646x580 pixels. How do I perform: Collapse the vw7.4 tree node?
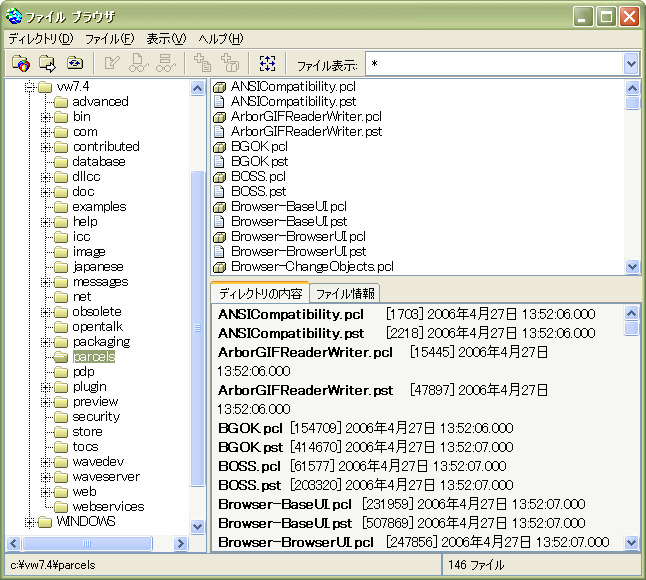coord(29,87)
